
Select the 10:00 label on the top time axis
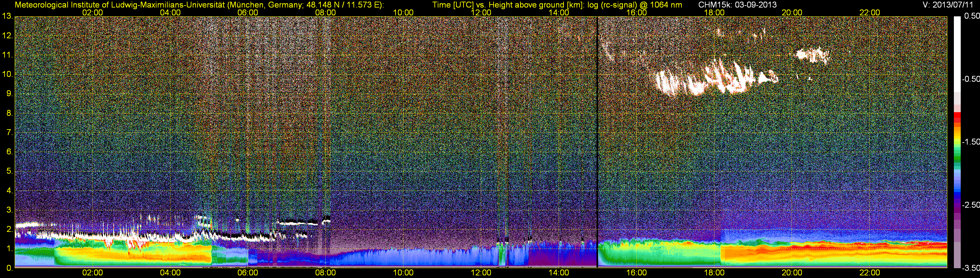tap(403, 12)
